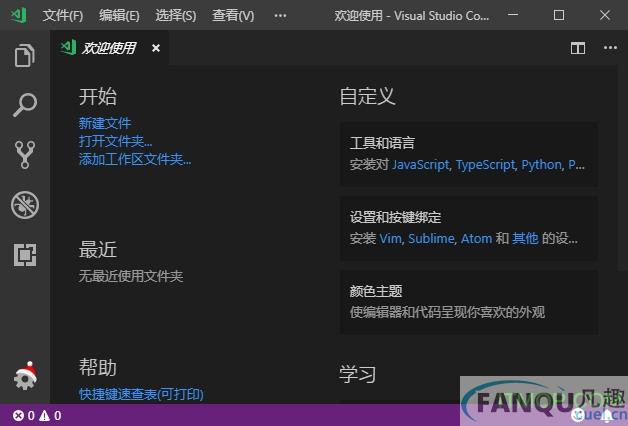Click the TypeScript install link
This screenshot has width=628, height=426.
[x=485, y=165]
